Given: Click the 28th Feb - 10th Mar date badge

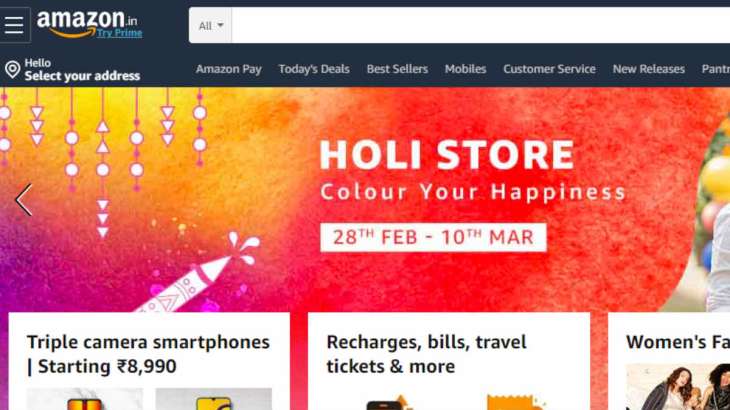Looking at the screenshot, I should [433, 237].
